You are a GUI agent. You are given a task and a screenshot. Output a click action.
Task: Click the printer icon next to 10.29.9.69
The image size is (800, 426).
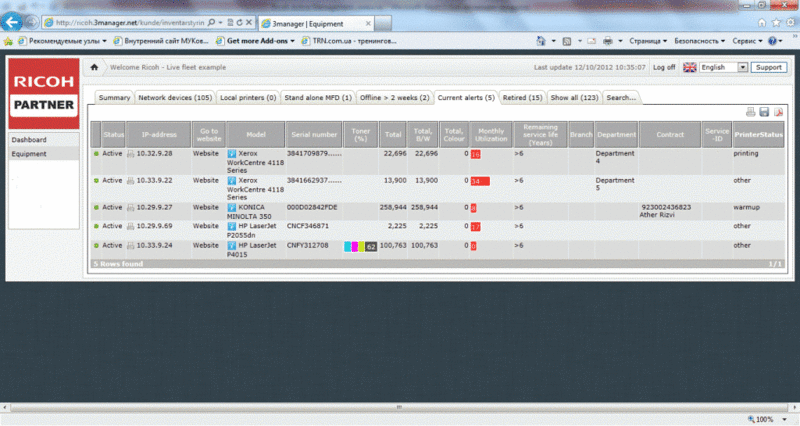coord(131,226)
